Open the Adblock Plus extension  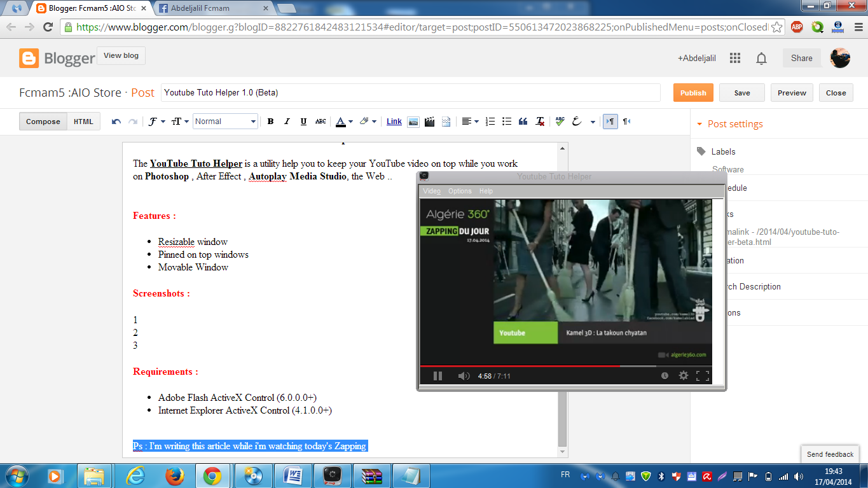click(797, 27)
